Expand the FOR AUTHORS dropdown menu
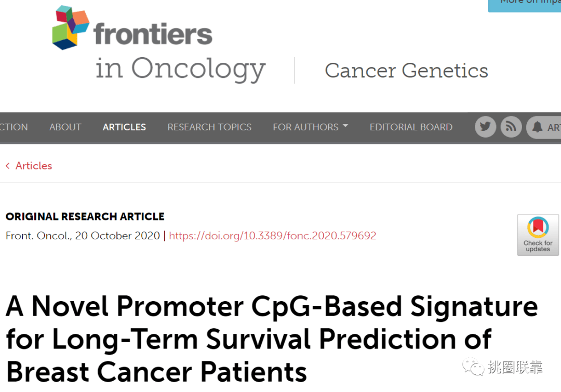 (x=310, y=127)
